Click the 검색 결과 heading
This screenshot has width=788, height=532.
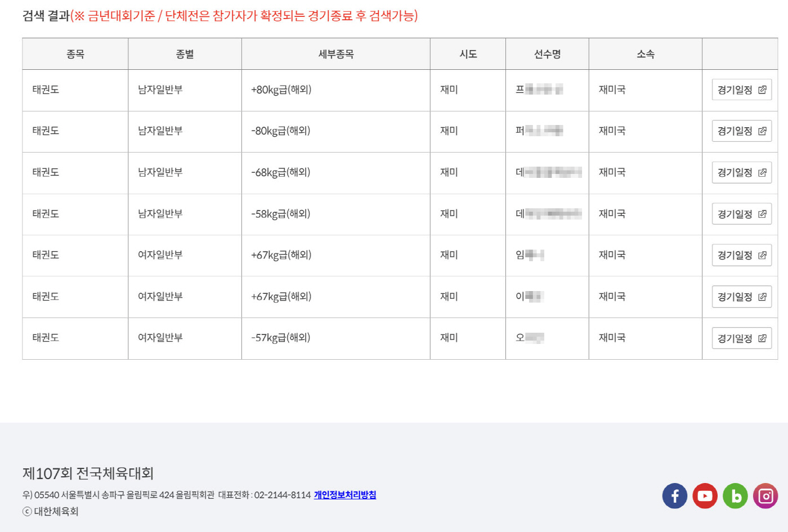click(x=46, y=16)
